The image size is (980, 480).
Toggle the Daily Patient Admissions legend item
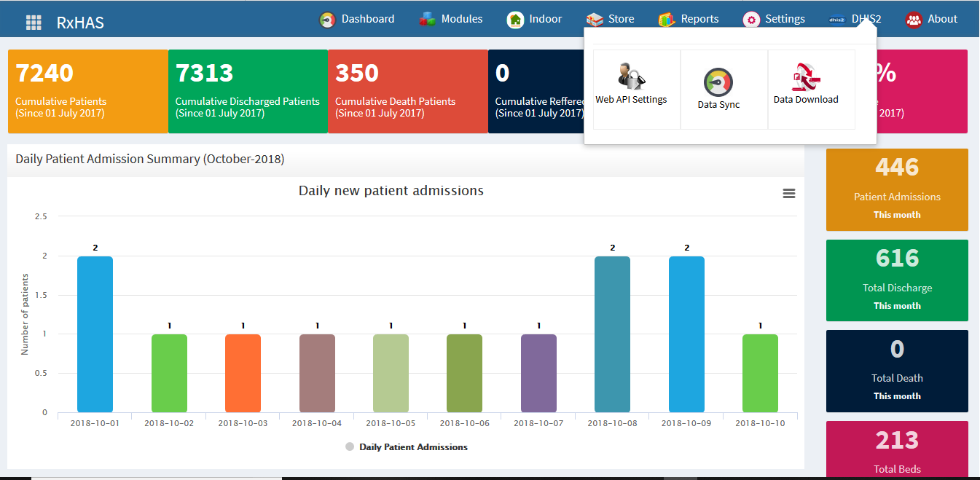click(x=407, y=446)
